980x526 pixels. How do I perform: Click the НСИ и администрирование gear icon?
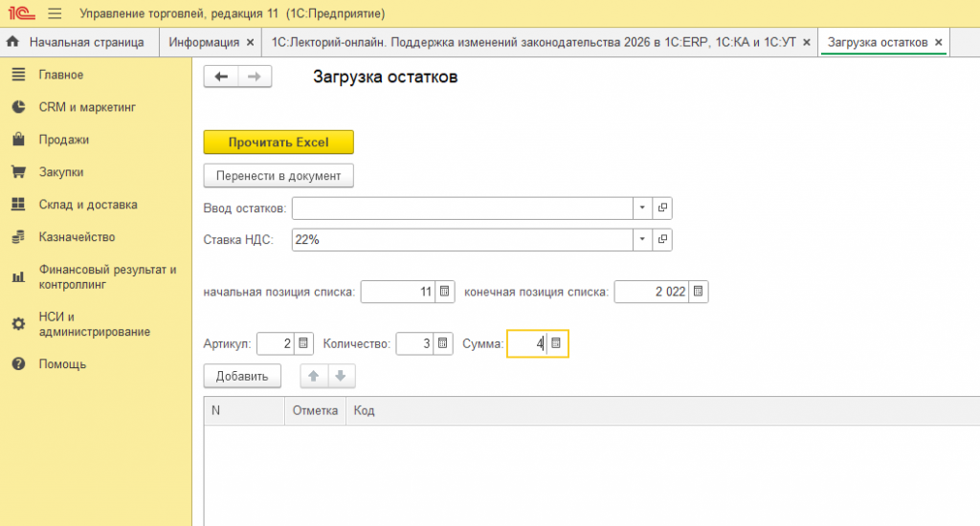pos(19,323)
